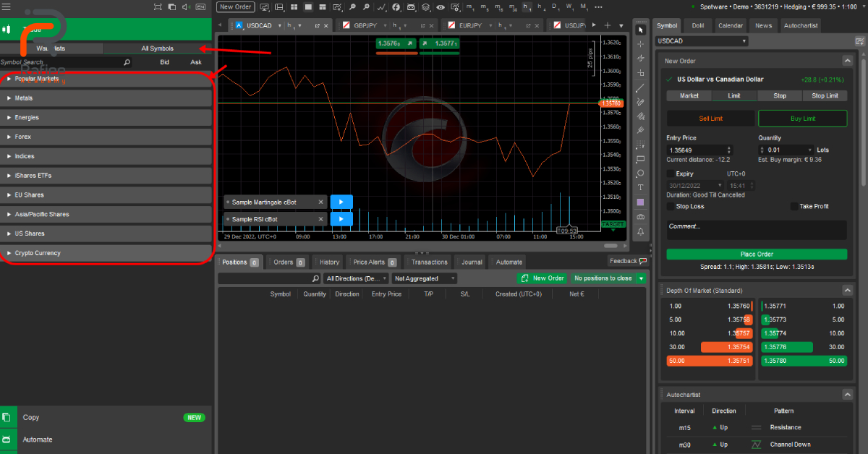Select the crosshair tool

(x=640, y=44)
